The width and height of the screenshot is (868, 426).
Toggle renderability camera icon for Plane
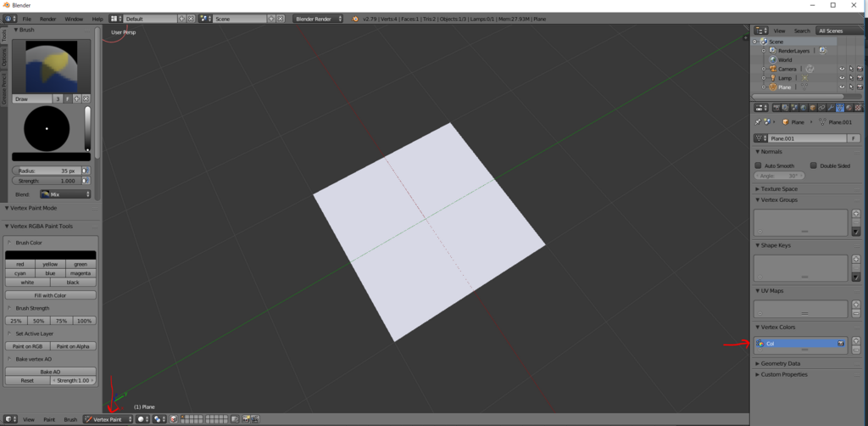(860, 87)
